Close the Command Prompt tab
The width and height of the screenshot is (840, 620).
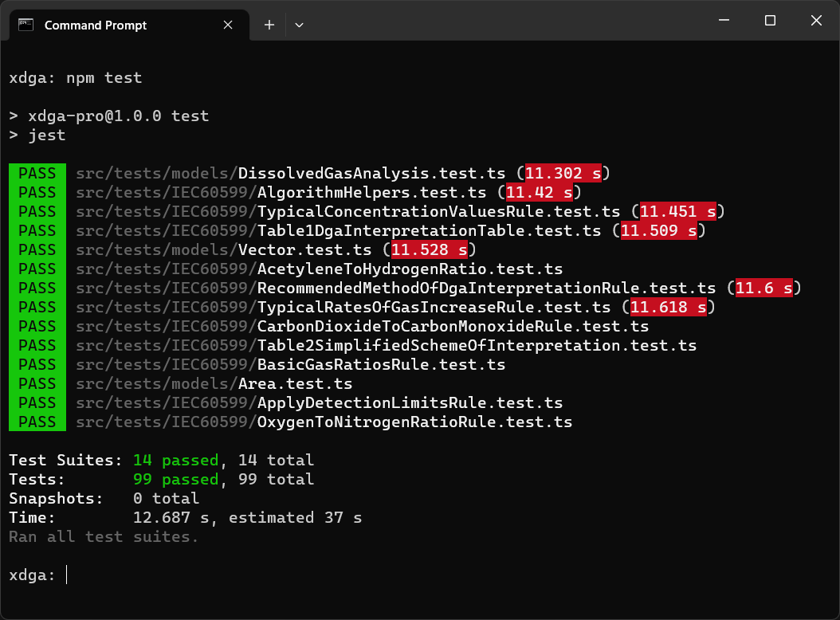coord(228,25)
